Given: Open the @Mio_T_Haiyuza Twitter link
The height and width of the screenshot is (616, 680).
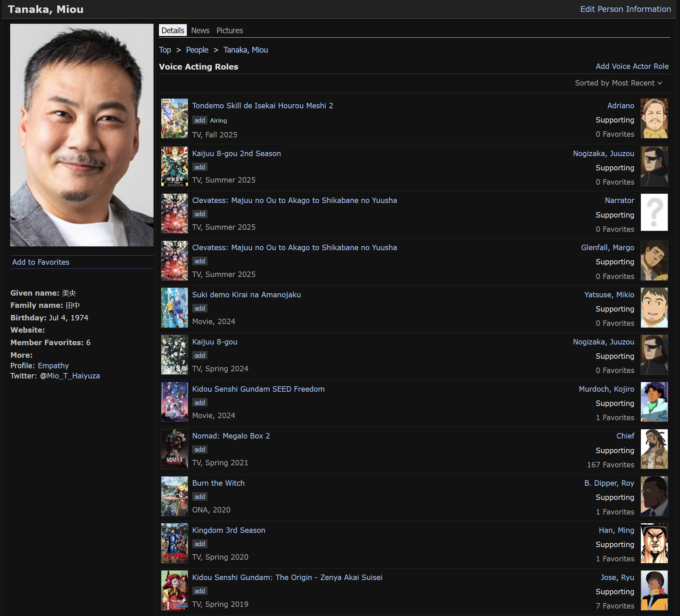Looking at the screenshot, I should [x=70, y=376].
